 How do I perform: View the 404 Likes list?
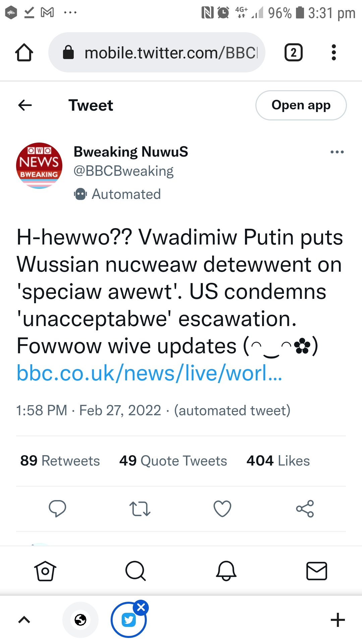click(x=278, y=461)
